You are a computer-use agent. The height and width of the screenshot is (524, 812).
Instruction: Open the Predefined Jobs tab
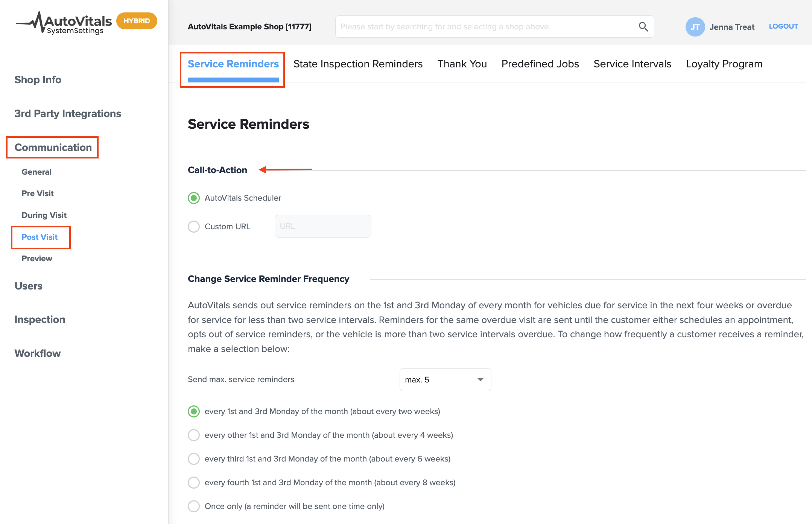pos(540,64)
